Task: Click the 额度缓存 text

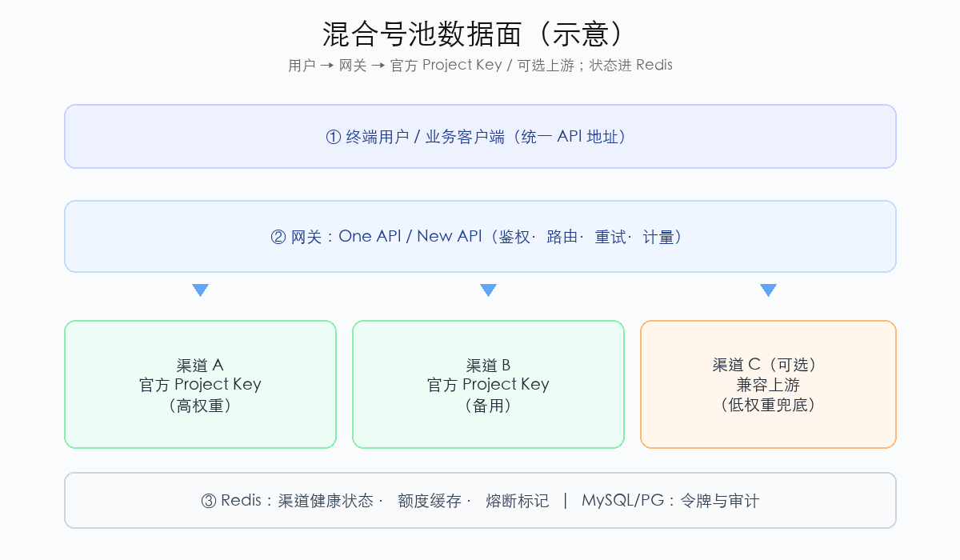Action: 430,502
